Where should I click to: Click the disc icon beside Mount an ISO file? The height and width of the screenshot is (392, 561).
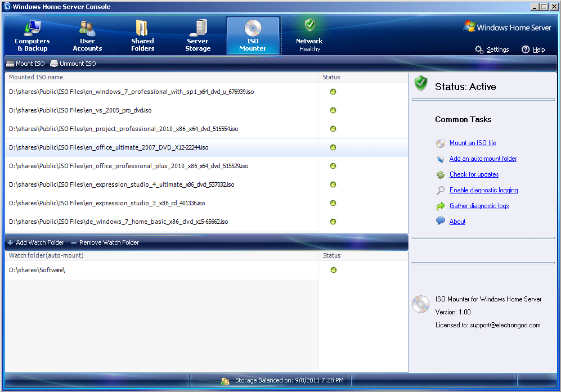tap(441, 143)
